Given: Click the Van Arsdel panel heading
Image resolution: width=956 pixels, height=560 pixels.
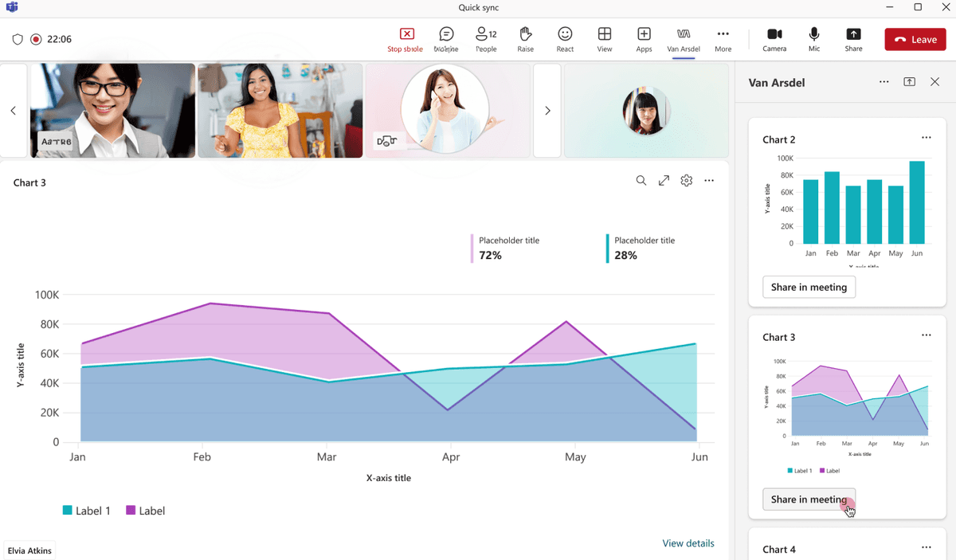Looking at the screenshot, I should pyautogui.click(x=777, y=82).
